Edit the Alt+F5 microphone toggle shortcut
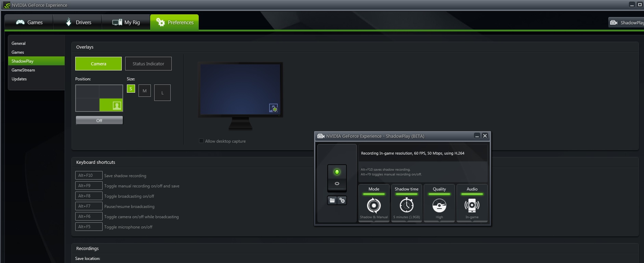This screenshot has width=644, height=263. pyautogui.click(x=89, y=227)
